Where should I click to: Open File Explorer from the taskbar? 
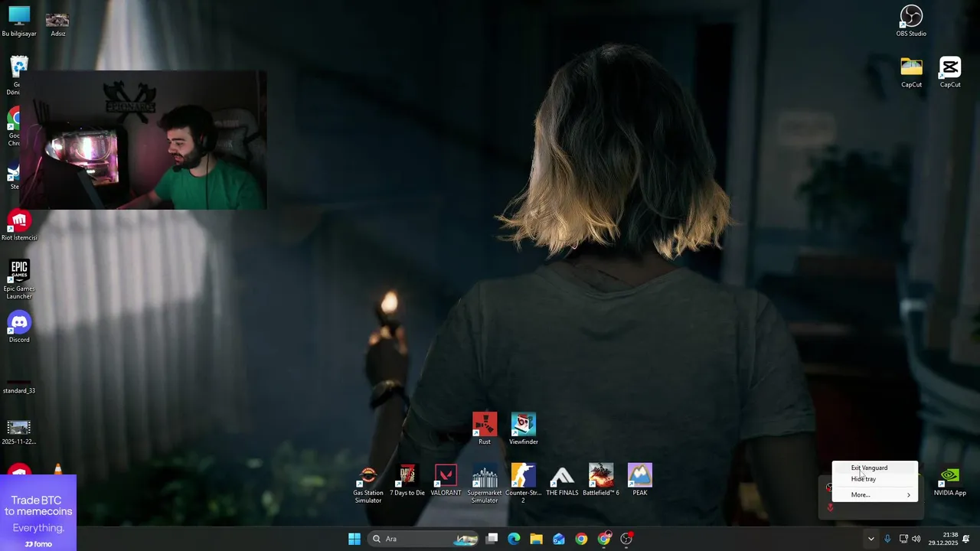tap(536, 539)
